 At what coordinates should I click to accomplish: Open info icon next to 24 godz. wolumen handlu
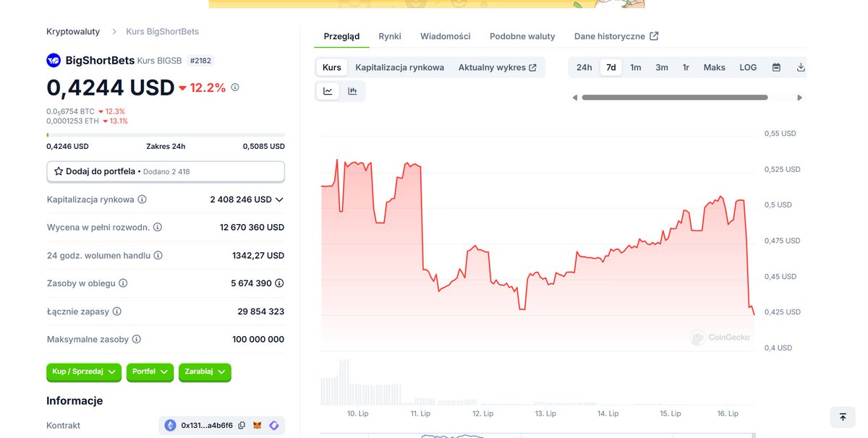click(158, 255)
